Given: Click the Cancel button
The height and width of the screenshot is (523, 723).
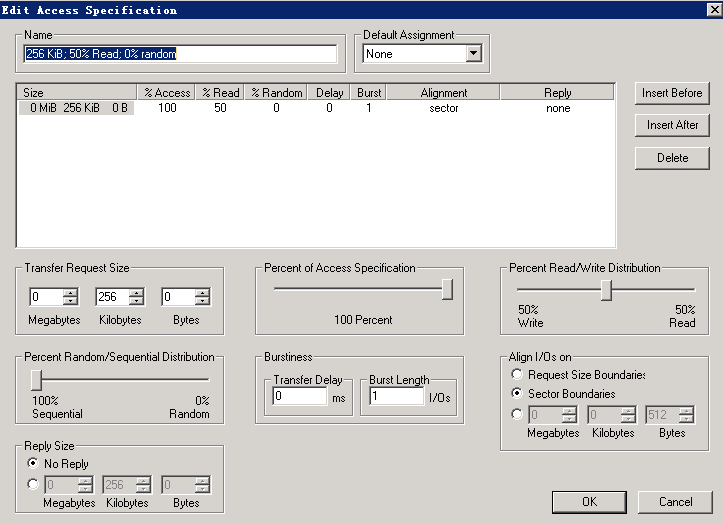Looking at the screenshot, I should pyautogui.click(x=675, y=502).
